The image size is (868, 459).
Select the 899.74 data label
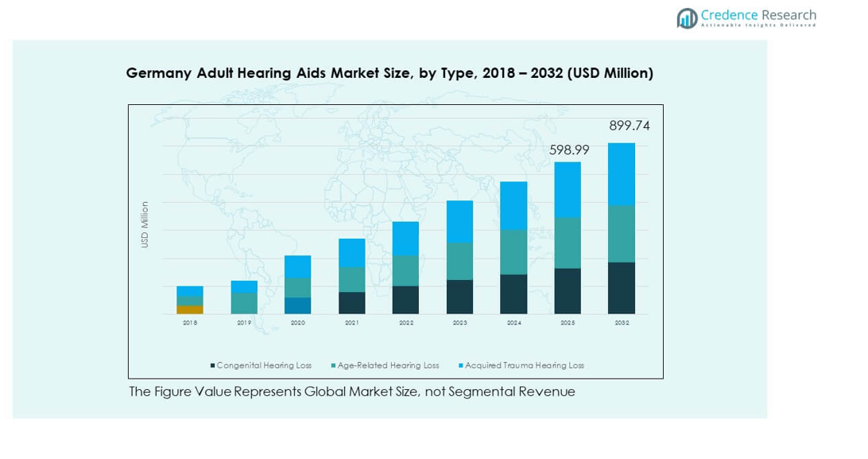(630, 126)
